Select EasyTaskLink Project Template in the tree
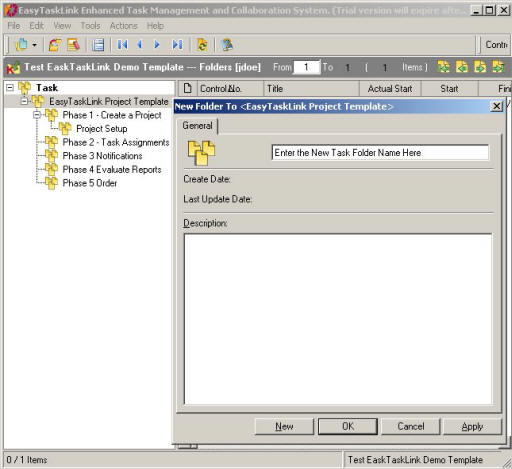 point(109,101)
